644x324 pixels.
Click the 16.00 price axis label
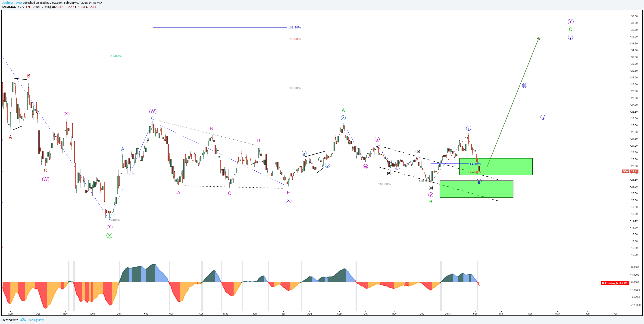point(634,255)
